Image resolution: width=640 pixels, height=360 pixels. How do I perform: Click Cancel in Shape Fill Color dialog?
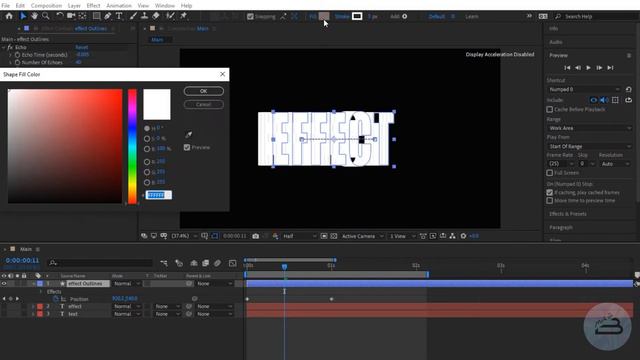pyautogui.click(x=204, y=104)
